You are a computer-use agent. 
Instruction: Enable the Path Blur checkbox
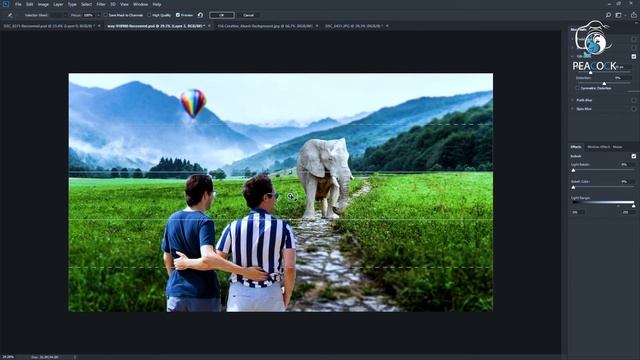(634, 100)
